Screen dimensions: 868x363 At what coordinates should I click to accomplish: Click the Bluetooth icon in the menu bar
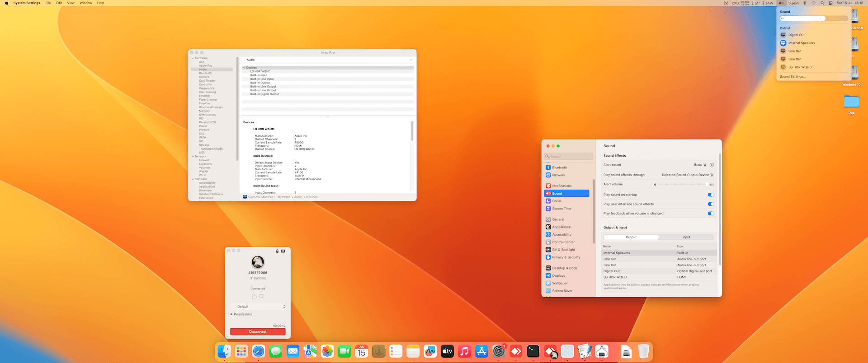pyautogui.click(x=805, y=3)
